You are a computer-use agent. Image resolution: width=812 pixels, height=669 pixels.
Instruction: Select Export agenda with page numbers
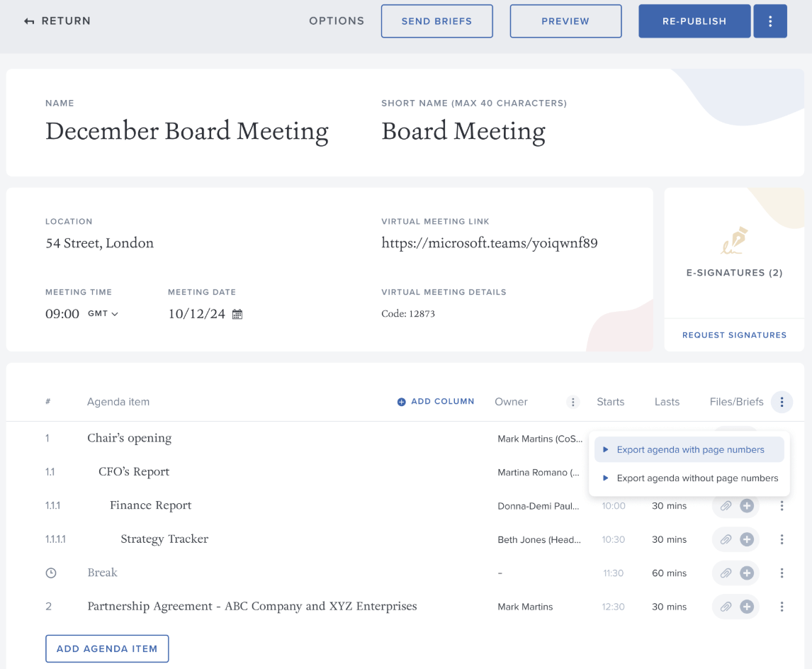[x=689, y=449]
